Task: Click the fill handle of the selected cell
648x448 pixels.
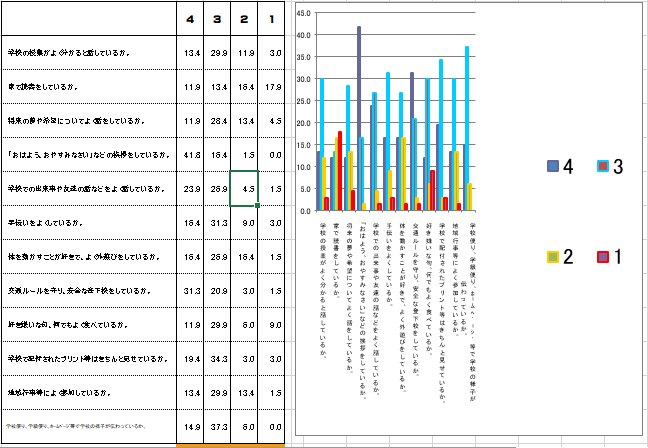Action: point(258,206)
